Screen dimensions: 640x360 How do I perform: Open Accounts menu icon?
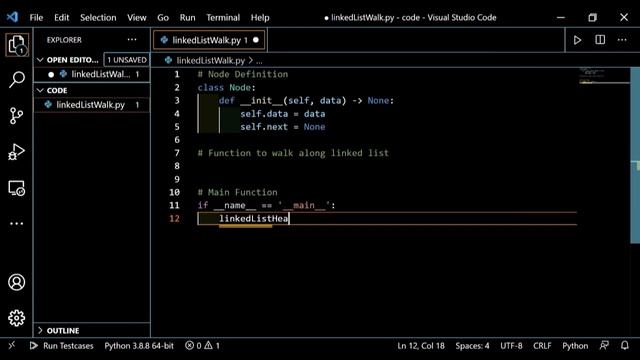[17, 282]
